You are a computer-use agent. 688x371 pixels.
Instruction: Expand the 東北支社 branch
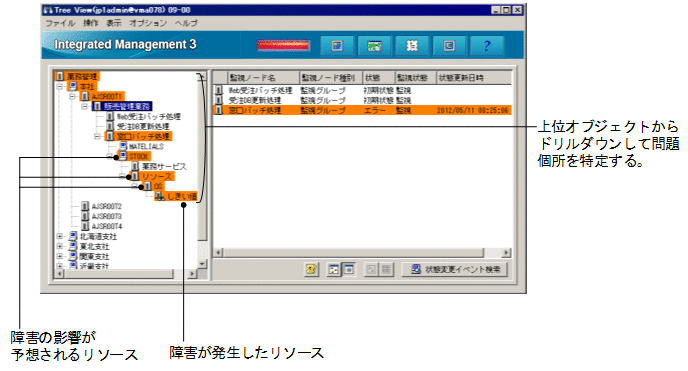60,247
